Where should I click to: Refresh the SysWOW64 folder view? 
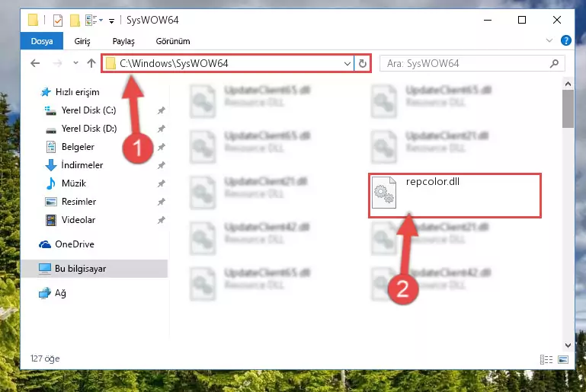tap(362, 63)
